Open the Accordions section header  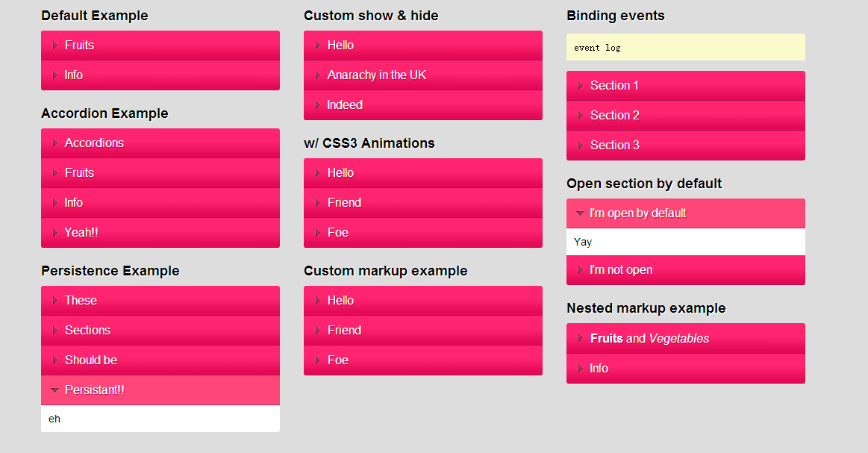point(160,143)
